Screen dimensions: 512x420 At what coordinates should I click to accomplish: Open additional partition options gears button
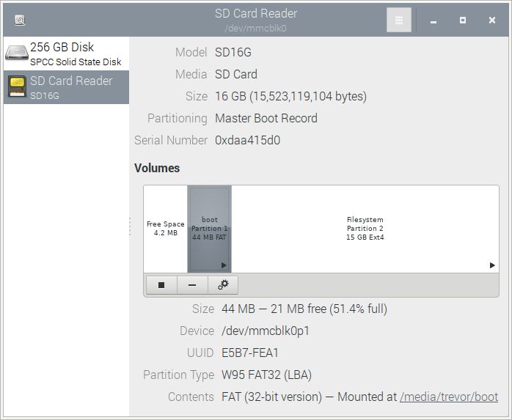click(x=223, y=285)
